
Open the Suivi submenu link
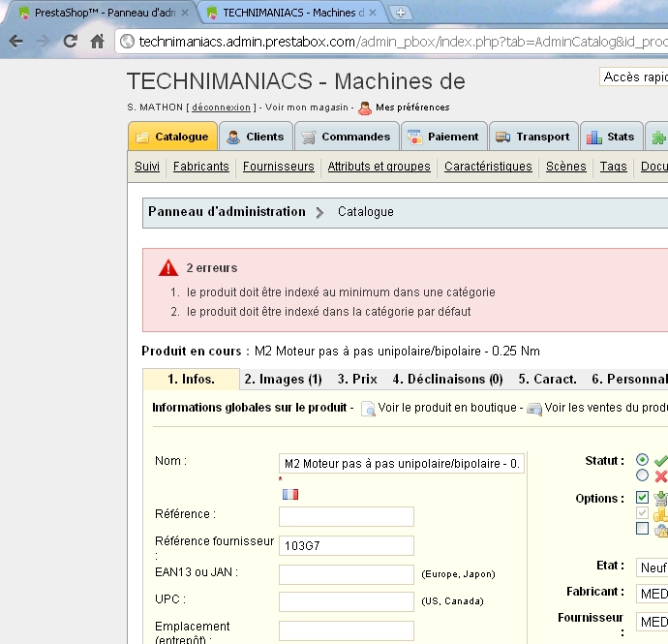147,167
